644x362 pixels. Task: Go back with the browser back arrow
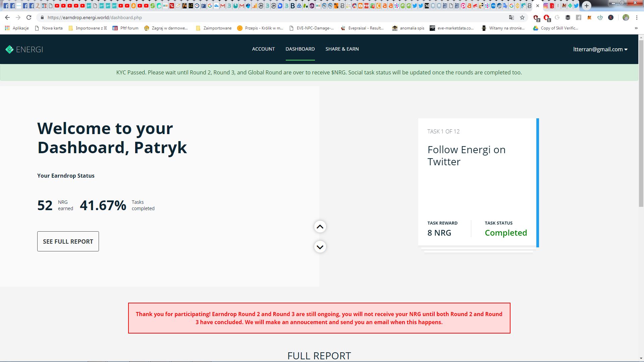(x=7, y=17)
